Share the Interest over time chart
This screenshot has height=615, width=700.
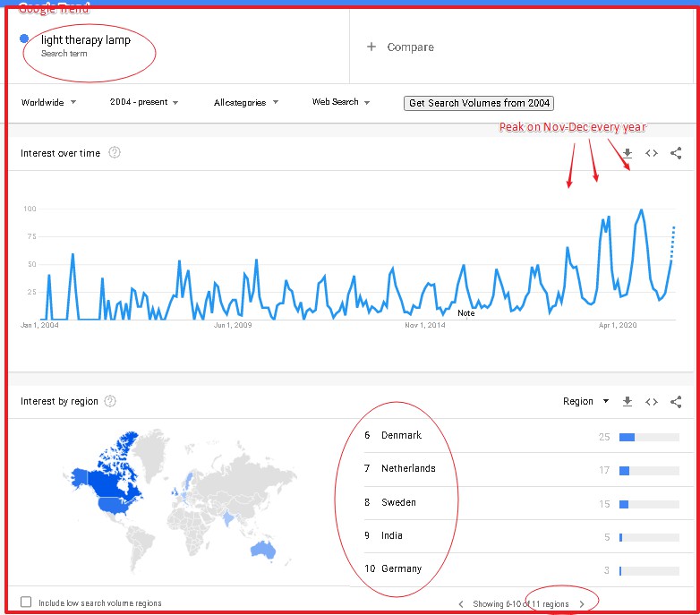tap(676, 153)
